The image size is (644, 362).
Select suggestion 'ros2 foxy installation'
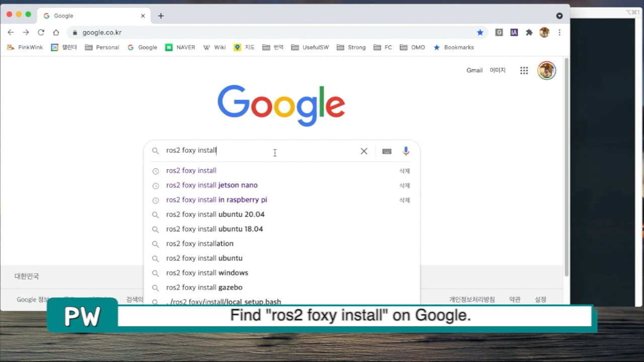(282, 243)
